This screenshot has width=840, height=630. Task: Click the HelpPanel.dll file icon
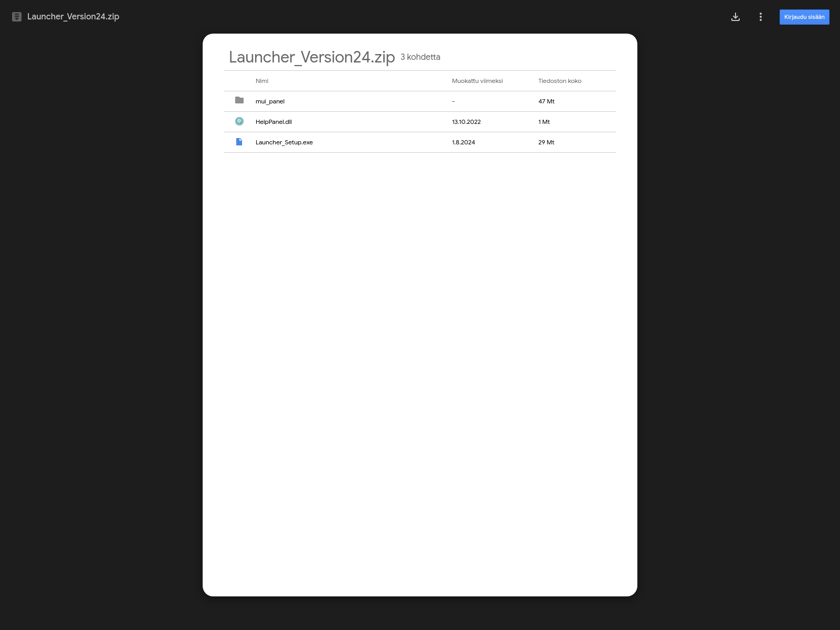click(x=239, y=121)
